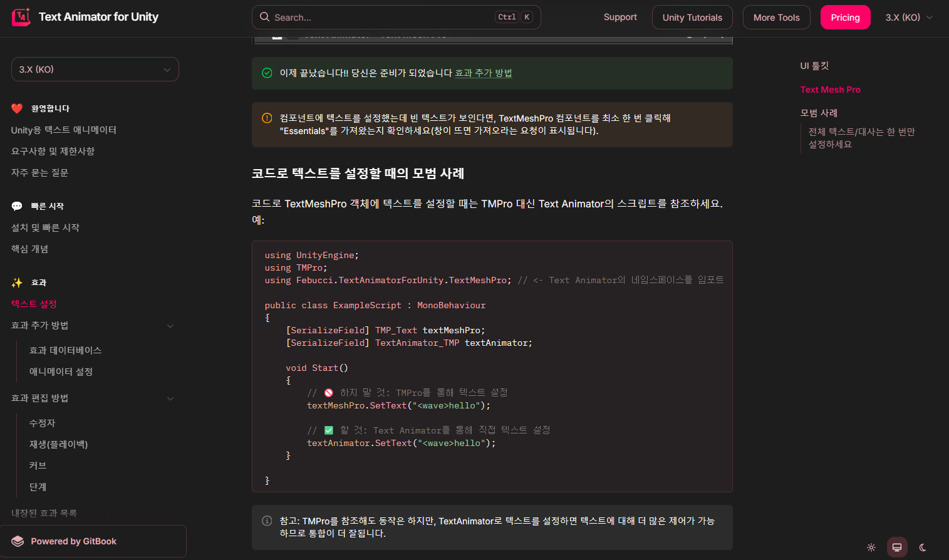Jump to UI 툴킷 section
Image resolution: width=949 pixels, height=560 pixels.
[x=814, y=66]
